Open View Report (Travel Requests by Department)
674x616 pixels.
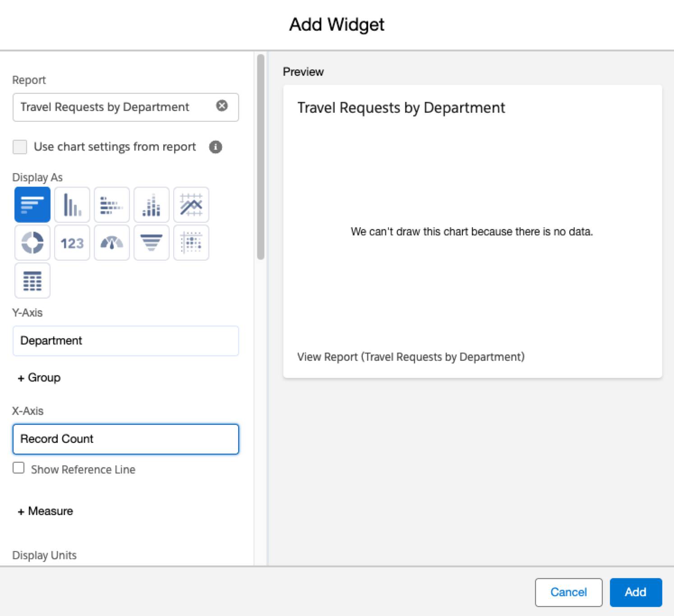pyautogui.click(x=411, y=357)
